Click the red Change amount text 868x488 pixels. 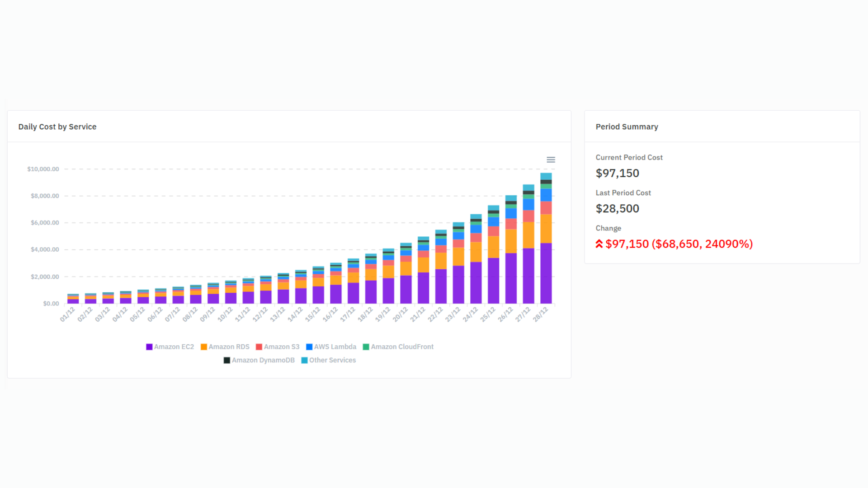click(x=679, y=244)
